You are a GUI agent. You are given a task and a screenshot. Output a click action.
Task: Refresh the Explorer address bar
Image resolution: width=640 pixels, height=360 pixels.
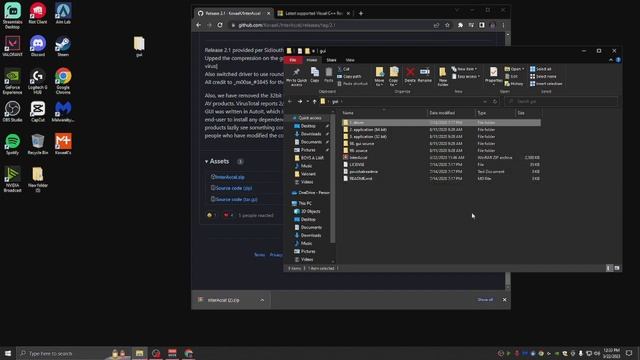click(x=495, y=101)
